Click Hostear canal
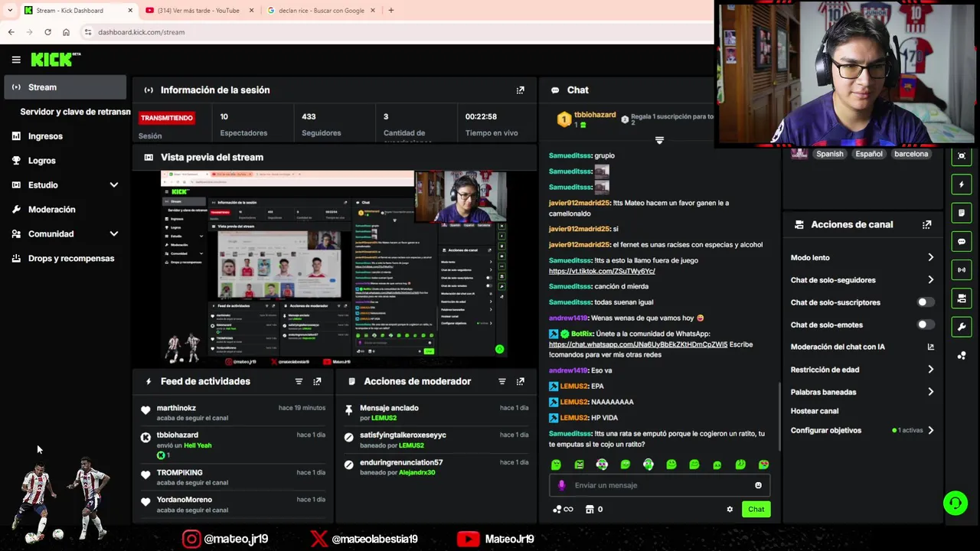Image resolution: width=980 pixels, height=551 pixels. pyautogui.click(x=815, y=411)
